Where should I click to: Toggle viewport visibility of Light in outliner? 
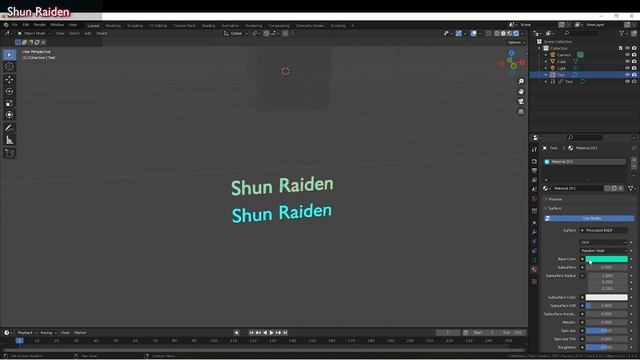(x=627, y=68)
